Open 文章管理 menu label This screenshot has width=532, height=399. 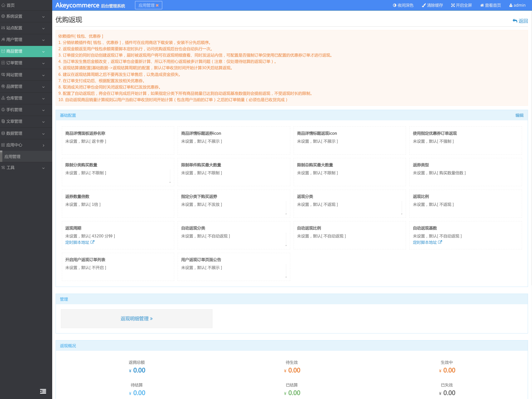14,121
